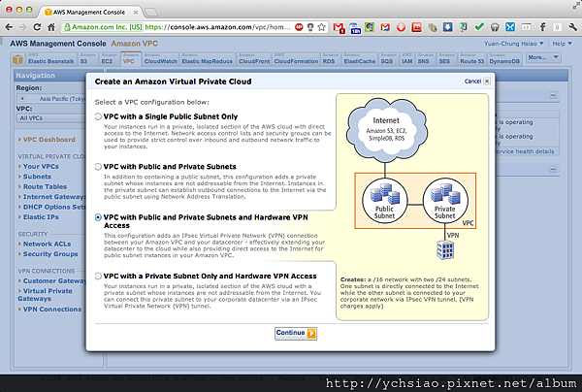The width and height of the screenshot is (582, 392).
Task: Open VPC Dashboard in navigation
Action: [x=49, y=140]
